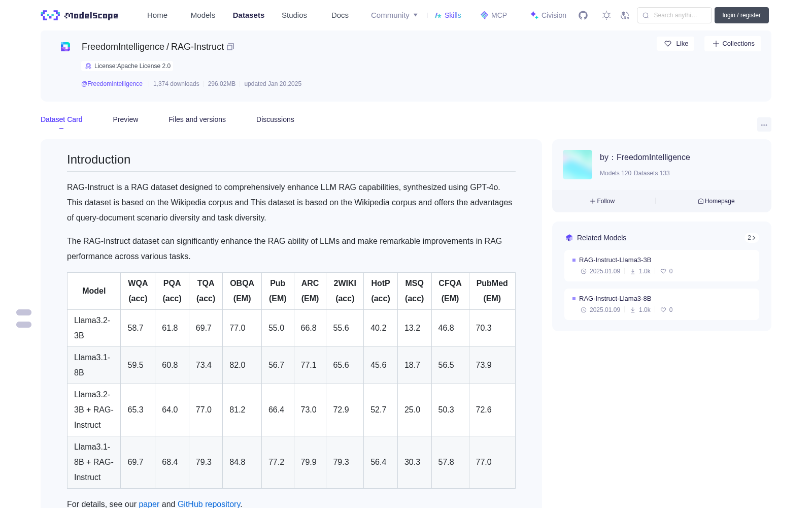
Task: Click clock icon on RAG-Instruct-Llama3-8B card
Action: click(584, 310)
